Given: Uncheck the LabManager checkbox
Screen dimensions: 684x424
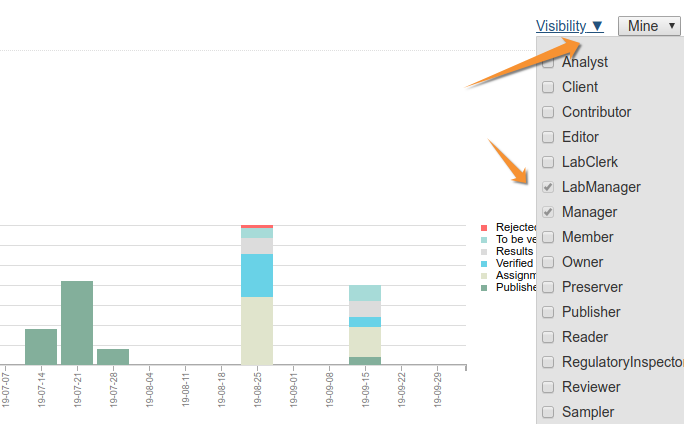Looking at the screenshot, I should coord(548,187).
